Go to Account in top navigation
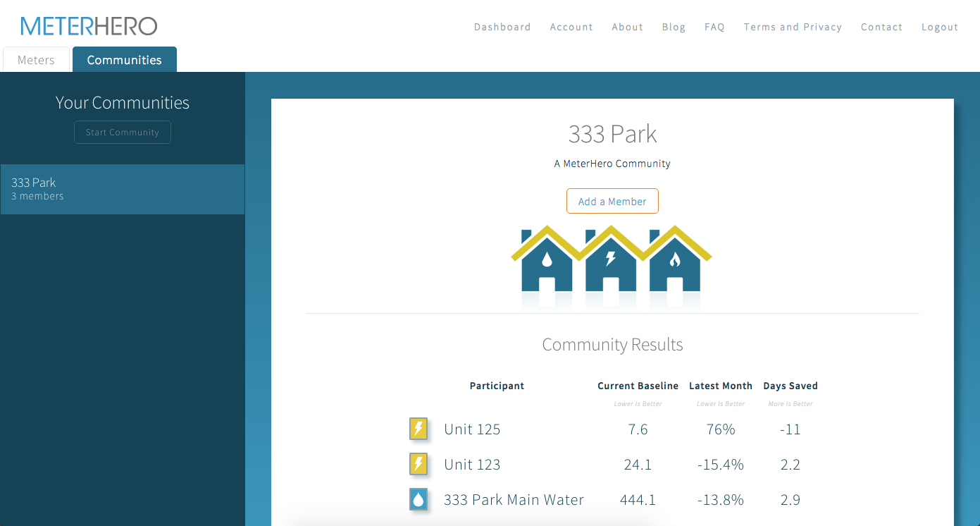 [571, 27]
